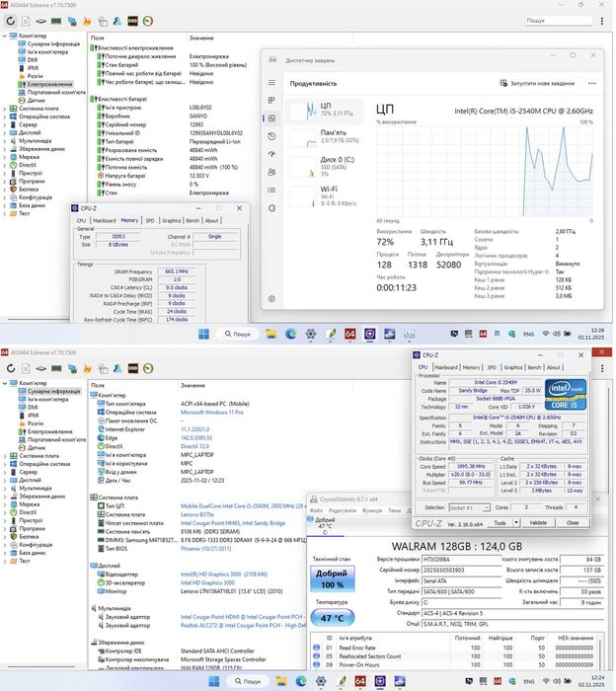Viewport: 616px width, 691px height.
Task: Expand Сервер in AIDA64 power-management window tree
Action: coord(4,124)
